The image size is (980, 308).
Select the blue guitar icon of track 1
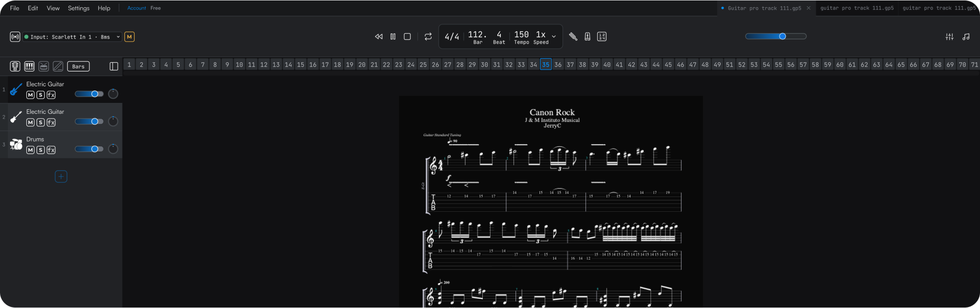click(x=16, y=89)
